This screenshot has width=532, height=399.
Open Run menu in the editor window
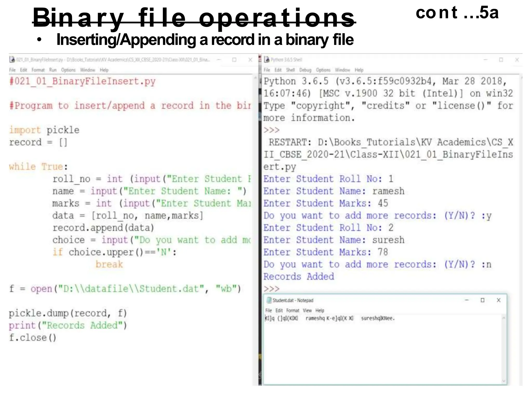(53, 70)
